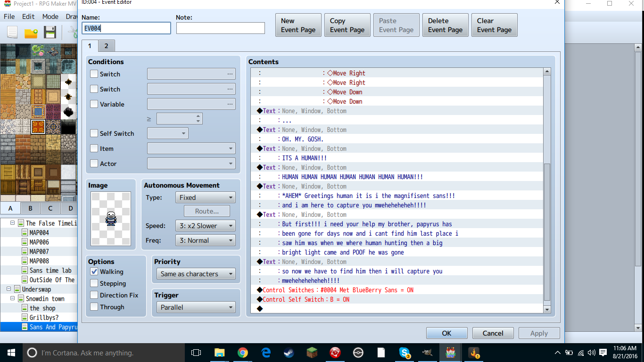The image size is (644, 362).
Task: Collapse the Underswap tree node
Action: 8,289
